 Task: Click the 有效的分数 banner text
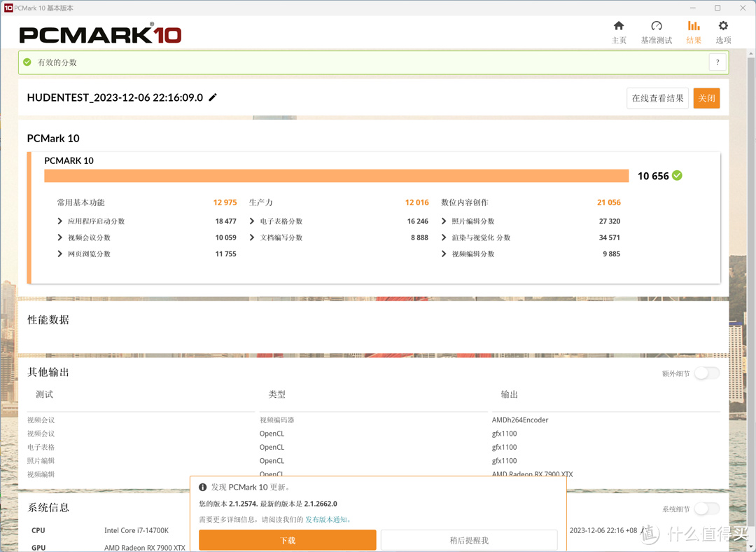pyautogui.click(x=57, y=62)
